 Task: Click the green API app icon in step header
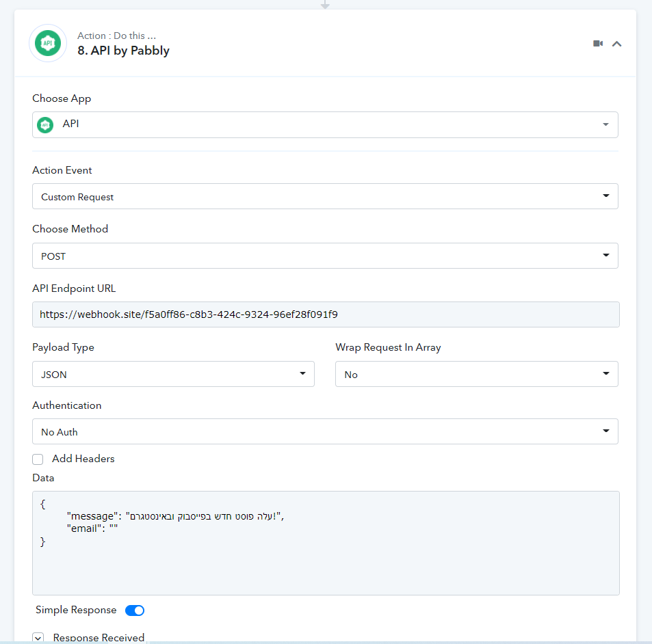[48, 43]
